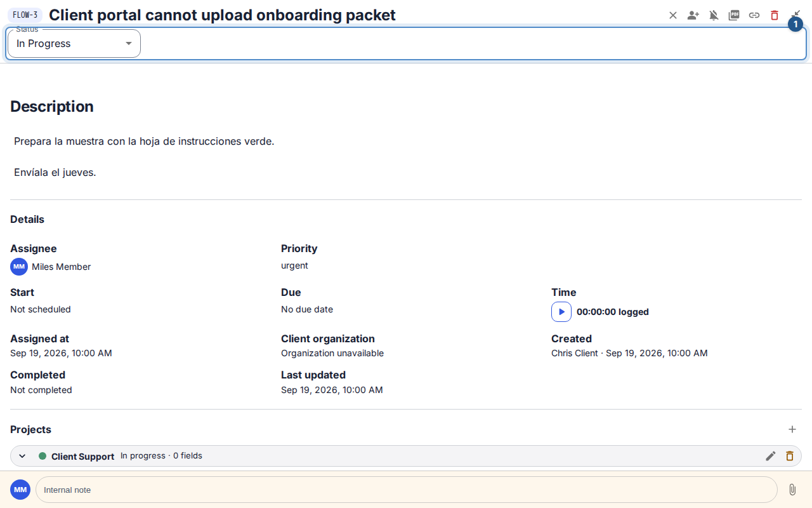812x508 pixels.
Task: Click the diagonal collapse arrow icon
Action: (x=796, y=14)
